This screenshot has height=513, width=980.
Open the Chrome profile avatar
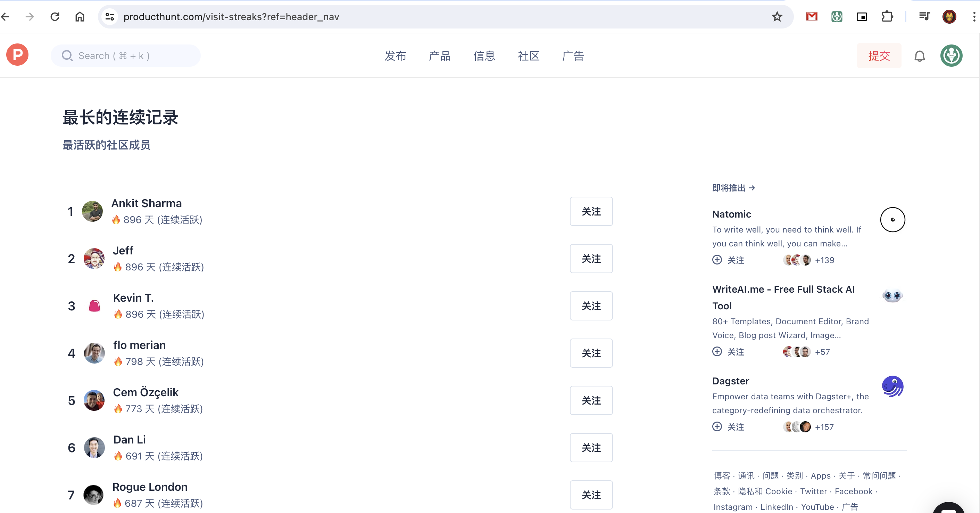click(949, 16)
